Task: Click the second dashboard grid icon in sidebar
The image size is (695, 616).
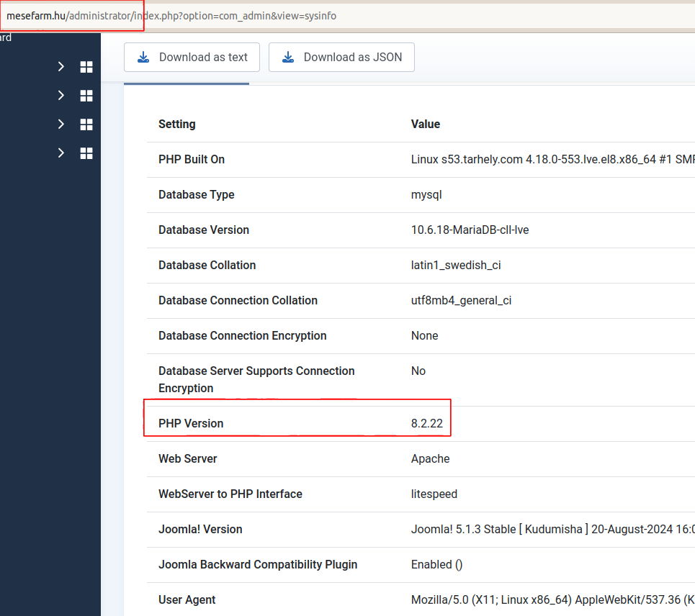Action: point(86,96)
